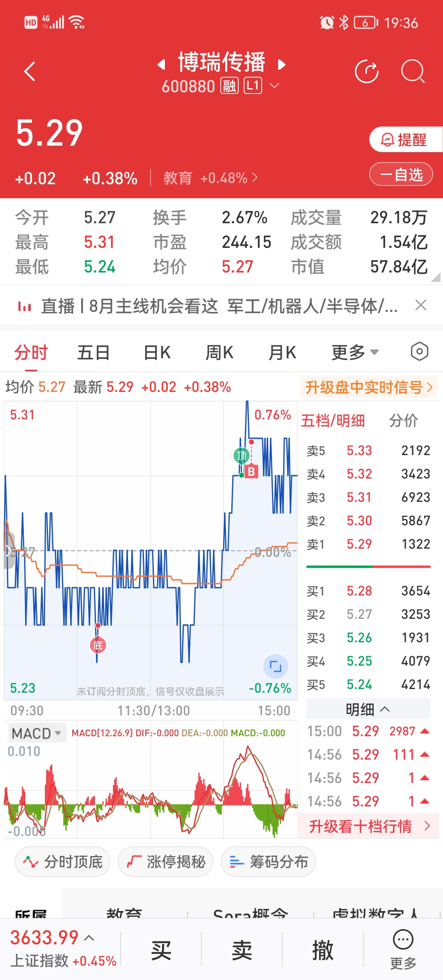Tap the Wi-Fi status icon
443x980 pixels.
pyautogui.click(x=77, y=22)
